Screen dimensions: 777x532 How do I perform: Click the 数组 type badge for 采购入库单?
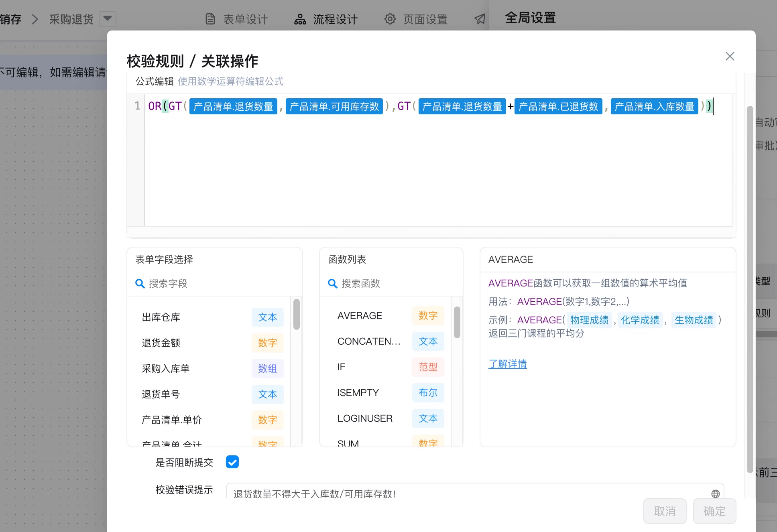point(268,369)
